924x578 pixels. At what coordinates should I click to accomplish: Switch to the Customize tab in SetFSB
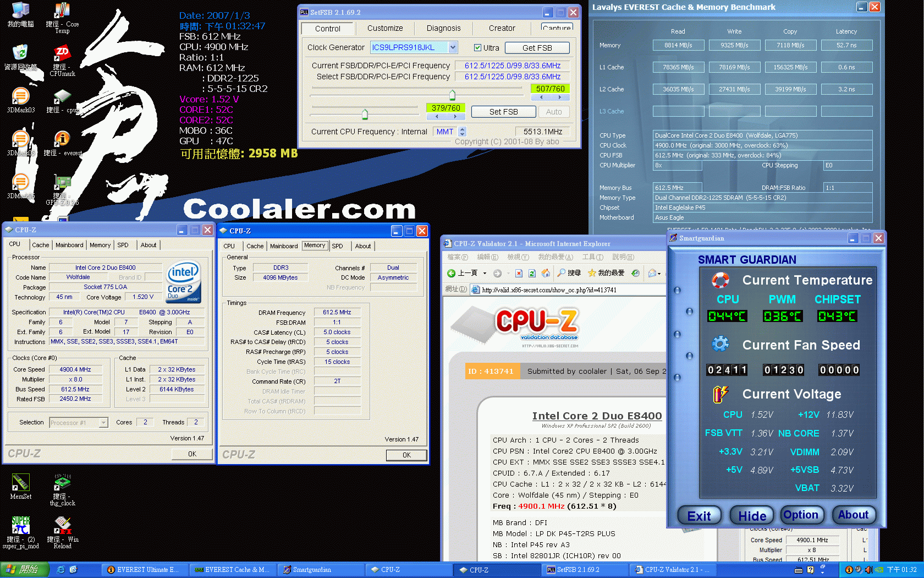coord(385,28)
